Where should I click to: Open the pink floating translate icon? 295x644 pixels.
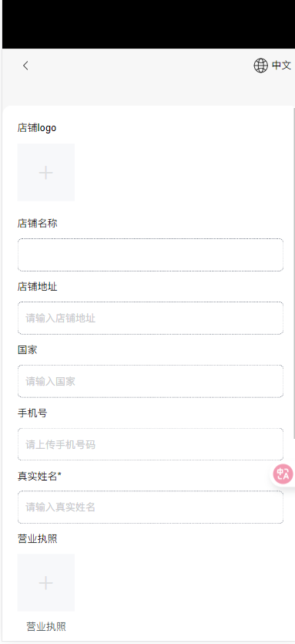283,474
